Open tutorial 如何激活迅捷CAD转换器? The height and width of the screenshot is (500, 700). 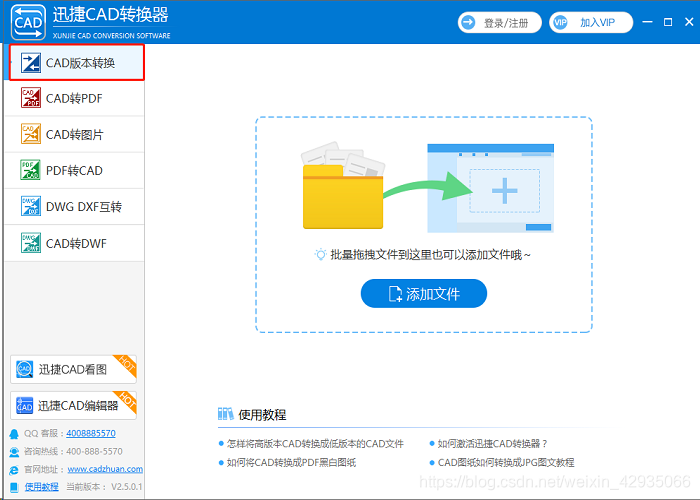point(492,443)
